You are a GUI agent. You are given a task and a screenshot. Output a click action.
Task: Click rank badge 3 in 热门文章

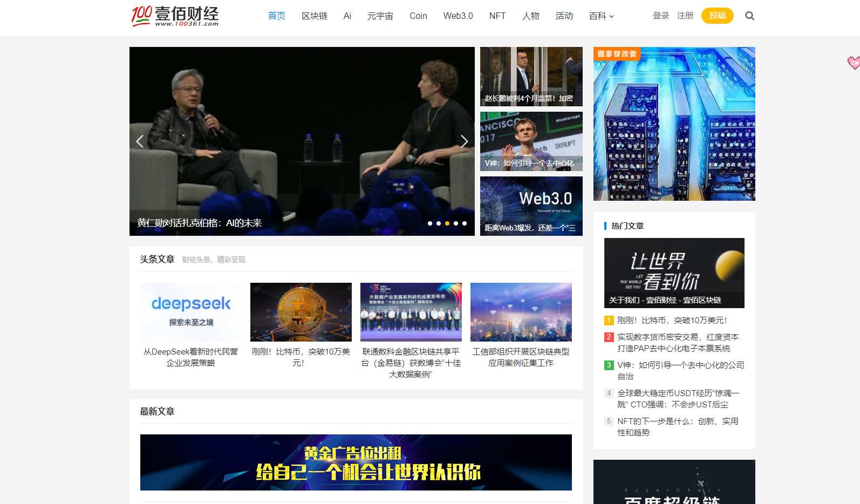(609, 365)
